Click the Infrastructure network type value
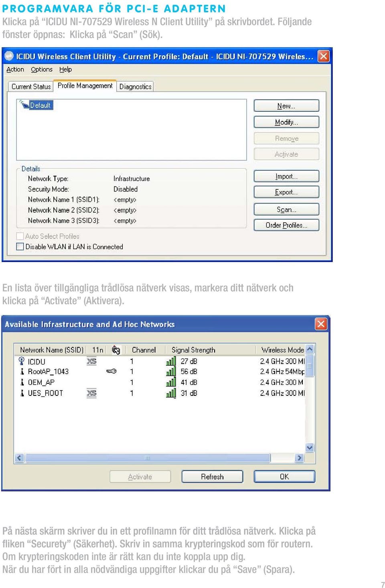The height and width of the screenshot is (588, 385). tap(132, 179)
